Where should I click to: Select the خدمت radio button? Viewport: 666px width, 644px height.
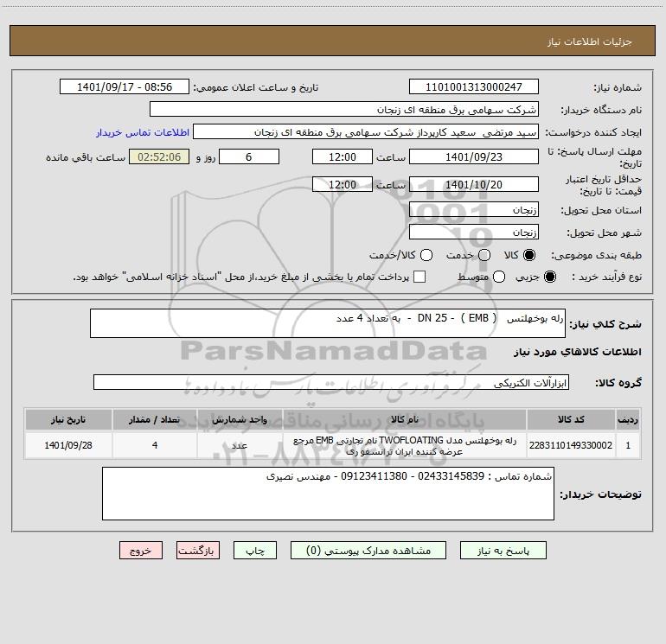[484, 255]
